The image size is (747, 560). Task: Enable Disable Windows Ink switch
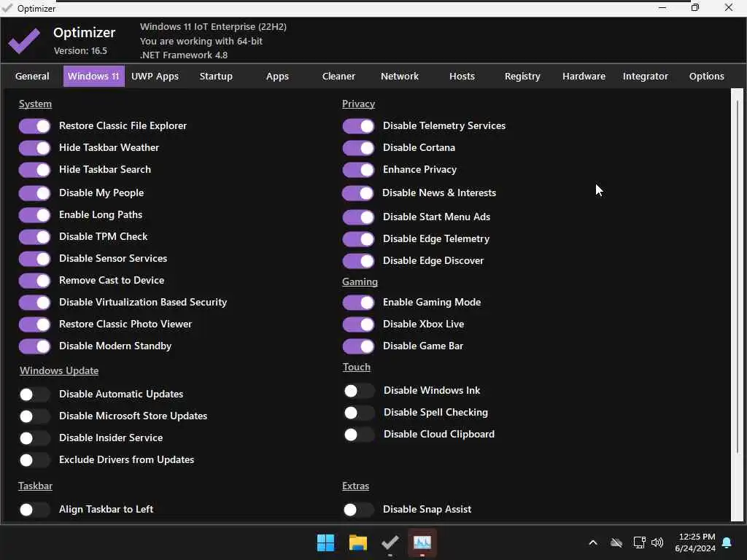359,391
